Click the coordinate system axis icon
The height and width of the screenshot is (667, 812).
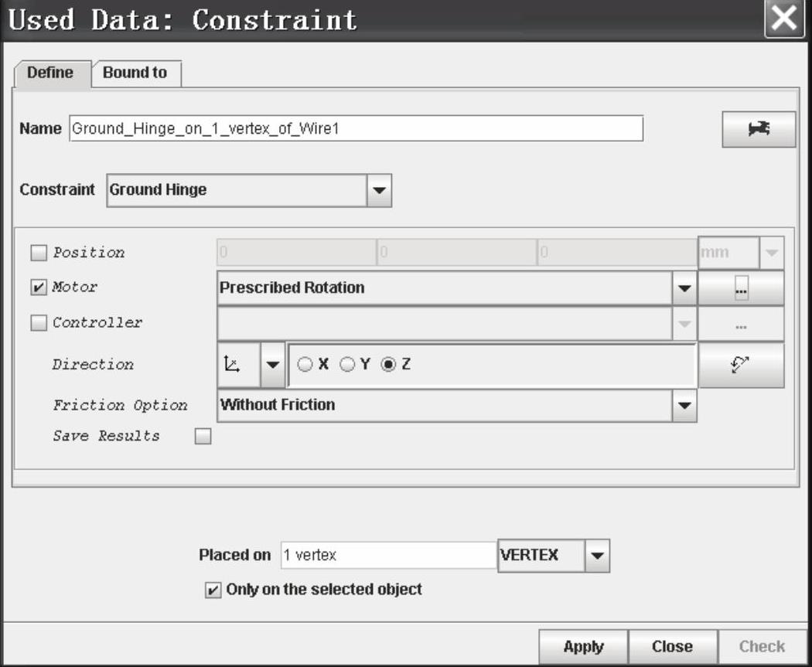click(238, 365)
